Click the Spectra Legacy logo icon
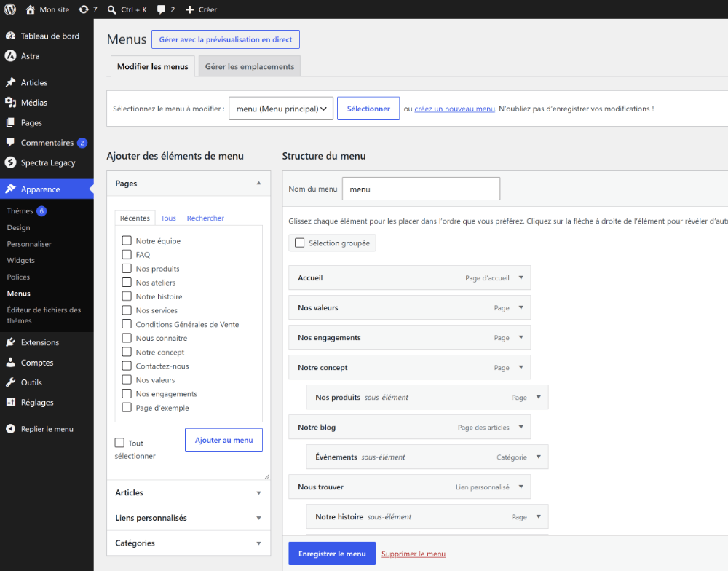The image size is (728, 571). 10,162
